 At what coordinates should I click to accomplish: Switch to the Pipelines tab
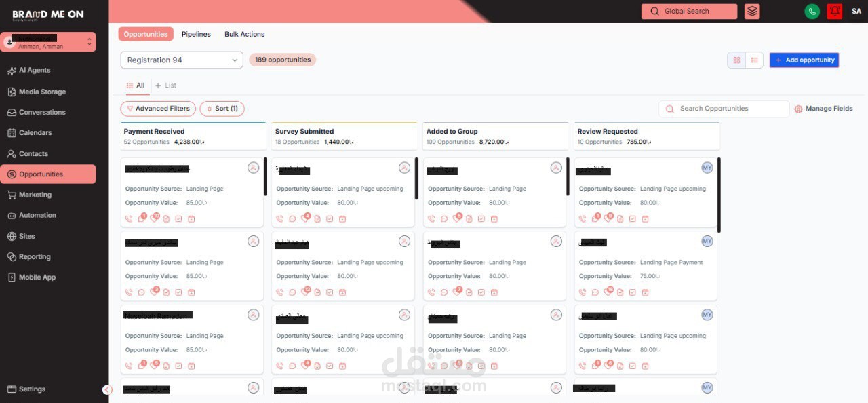point(196,34)
